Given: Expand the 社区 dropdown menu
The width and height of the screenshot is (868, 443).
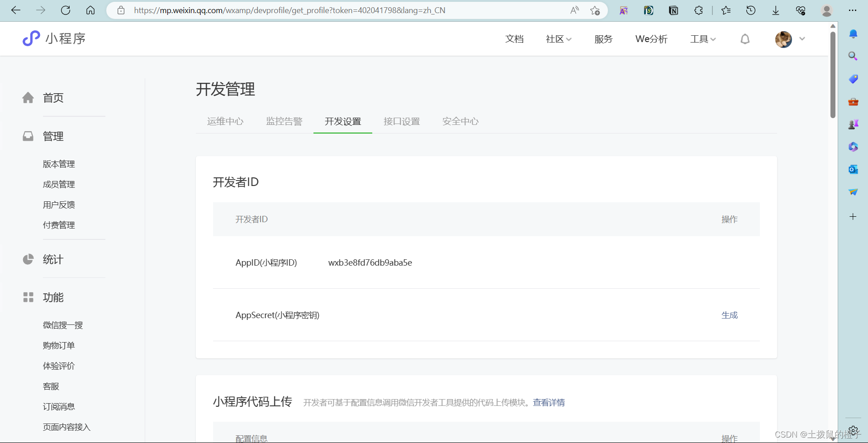Looking at the screenshot, I should (x=559, y=39).
